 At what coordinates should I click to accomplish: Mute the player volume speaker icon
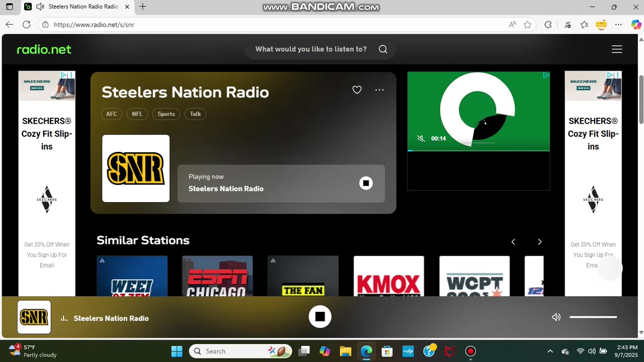coord(556,317)
